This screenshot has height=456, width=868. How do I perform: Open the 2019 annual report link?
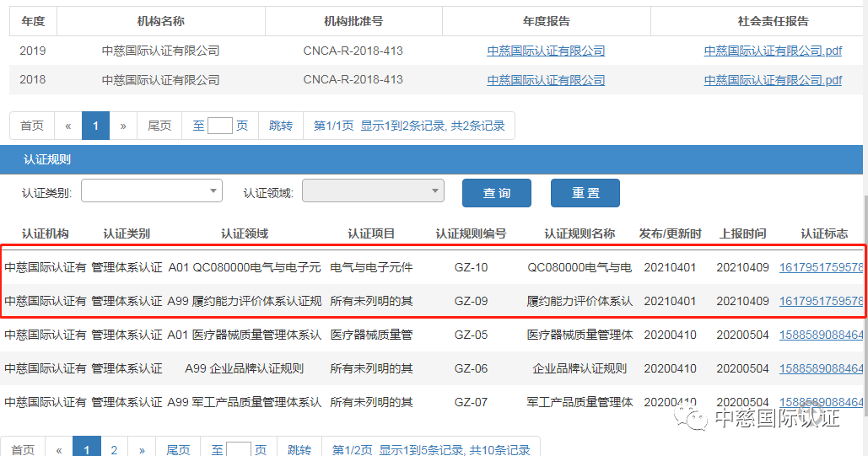(546, 51)
